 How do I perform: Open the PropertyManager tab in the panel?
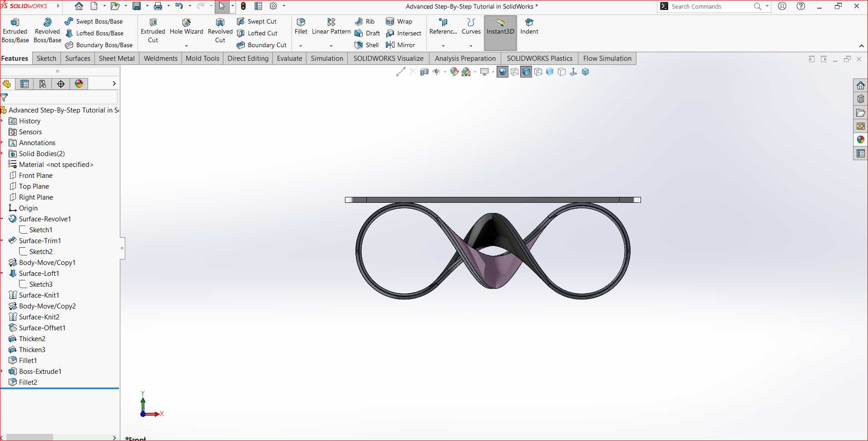click(25, 84)
